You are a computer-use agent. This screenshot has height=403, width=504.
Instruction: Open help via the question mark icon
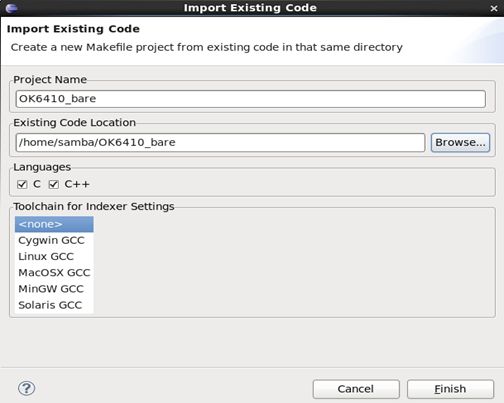point(26,388)
